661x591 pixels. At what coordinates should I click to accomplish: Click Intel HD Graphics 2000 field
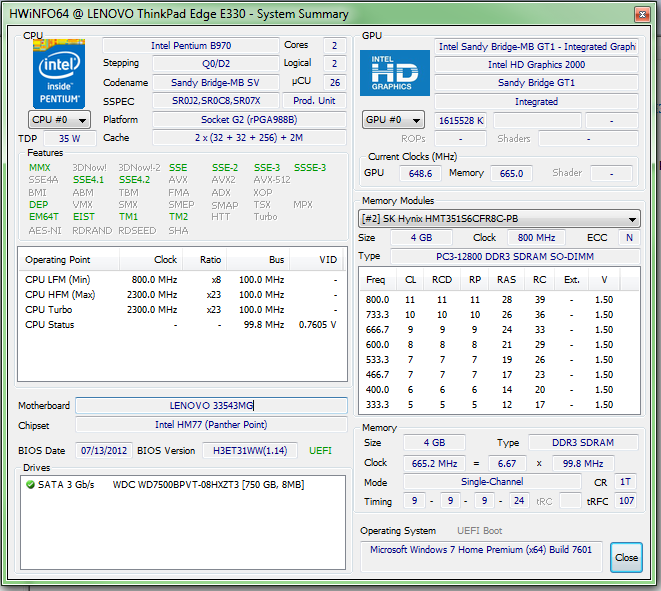point(536,64)
